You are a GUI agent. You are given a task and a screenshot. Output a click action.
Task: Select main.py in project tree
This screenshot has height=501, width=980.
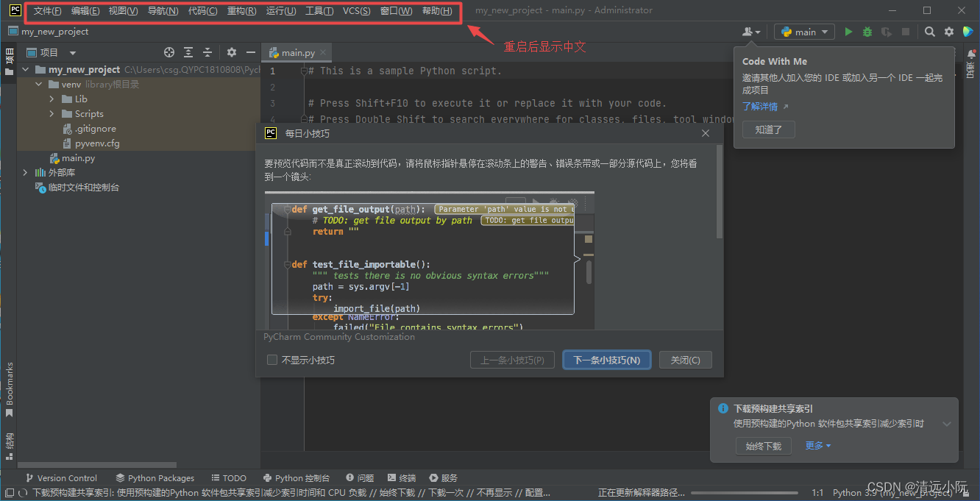coord(78,157)
